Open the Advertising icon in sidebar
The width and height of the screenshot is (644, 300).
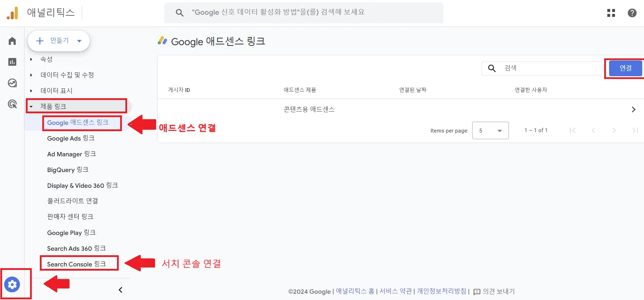coord(12,104)
